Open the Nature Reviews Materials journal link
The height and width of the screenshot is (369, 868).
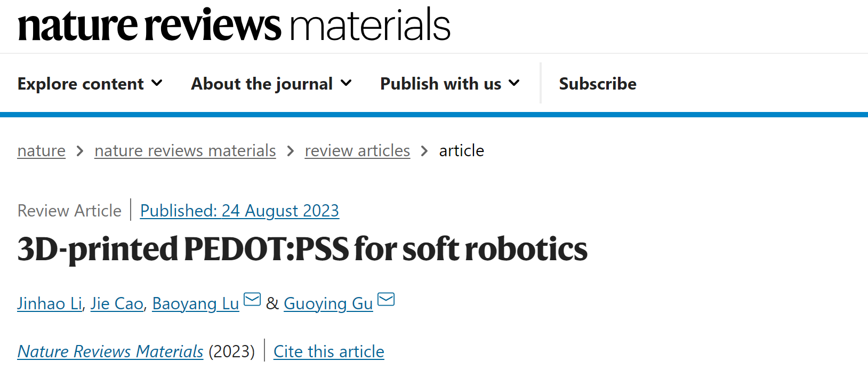110,351
